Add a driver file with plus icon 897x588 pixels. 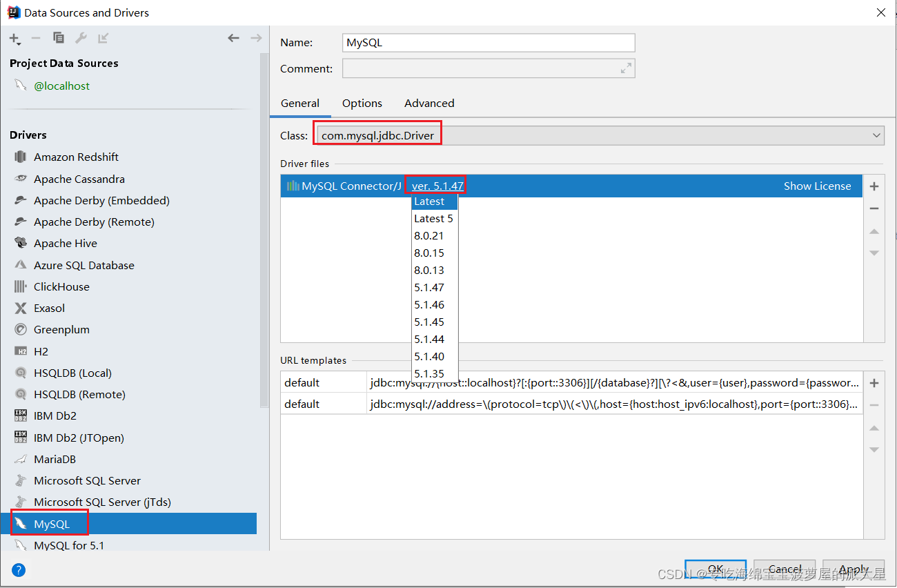[x=874, y=186]
